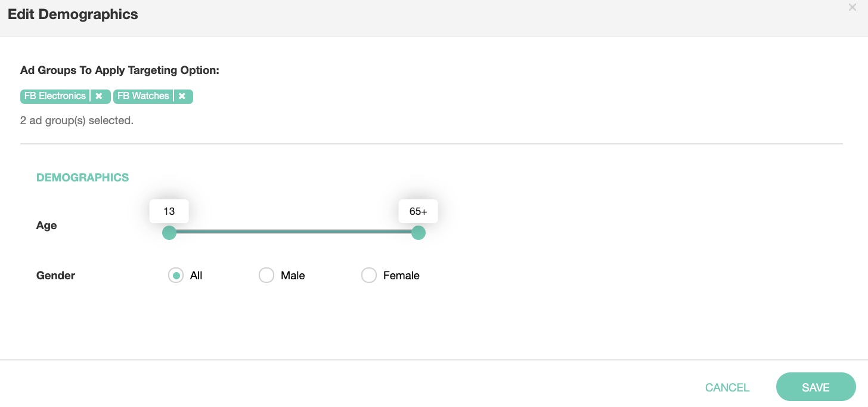
Task: Select the Male gender radio button
Action: tap(266, 275)
